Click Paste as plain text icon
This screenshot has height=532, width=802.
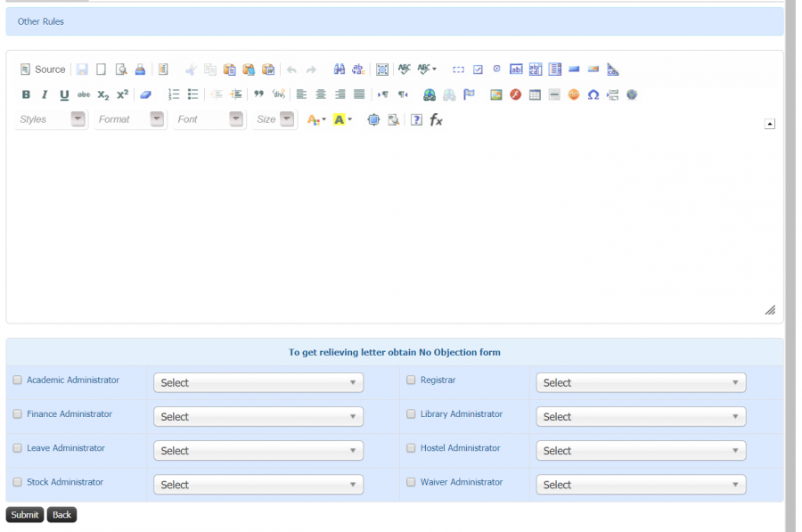click(x=250, y=69)
